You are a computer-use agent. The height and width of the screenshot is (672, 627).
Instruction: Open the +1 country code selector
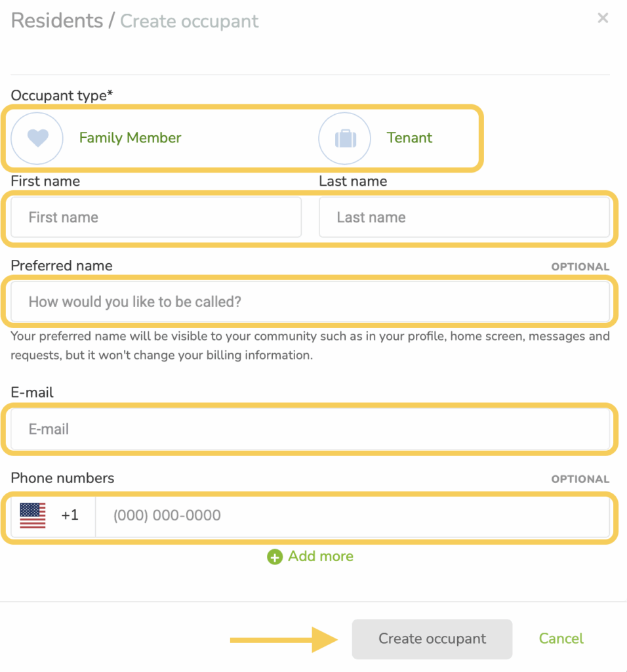70,515
